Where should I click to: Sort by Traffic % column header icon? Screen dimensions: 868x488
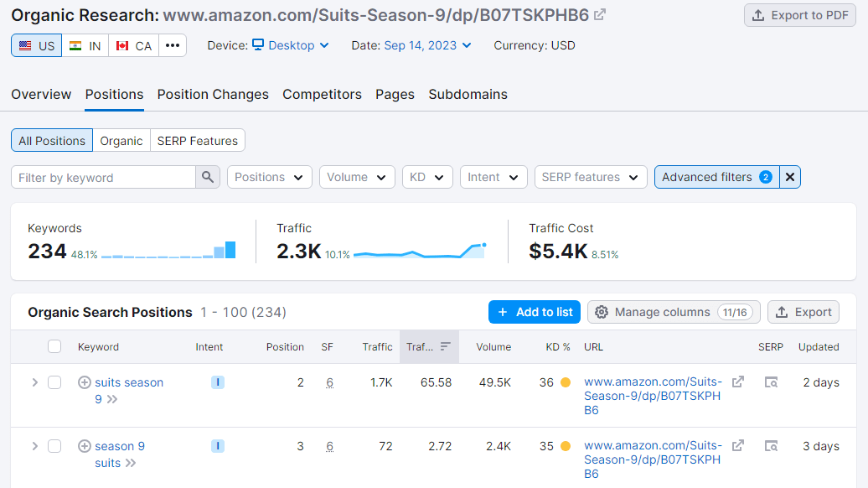[445, 346]
